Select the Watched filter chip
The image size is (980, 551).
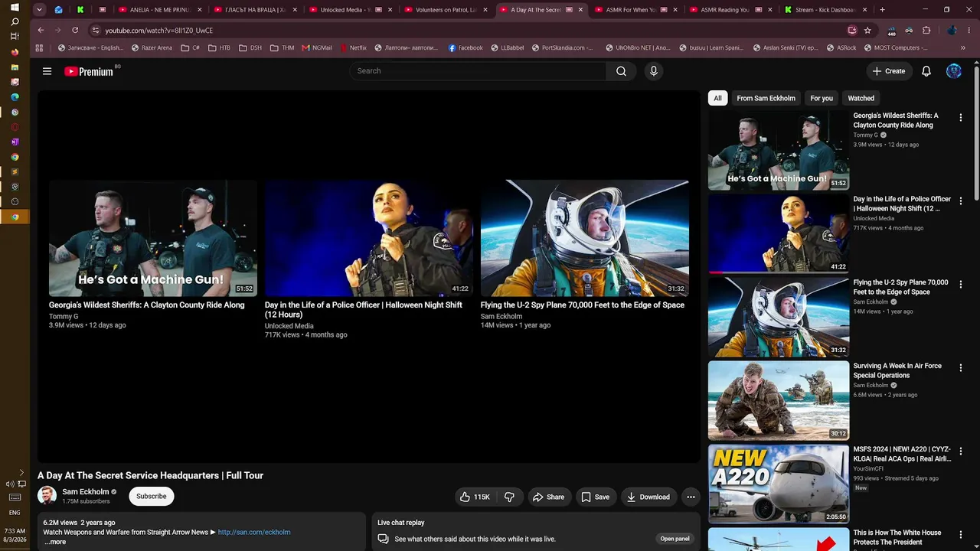click(861, 98)
